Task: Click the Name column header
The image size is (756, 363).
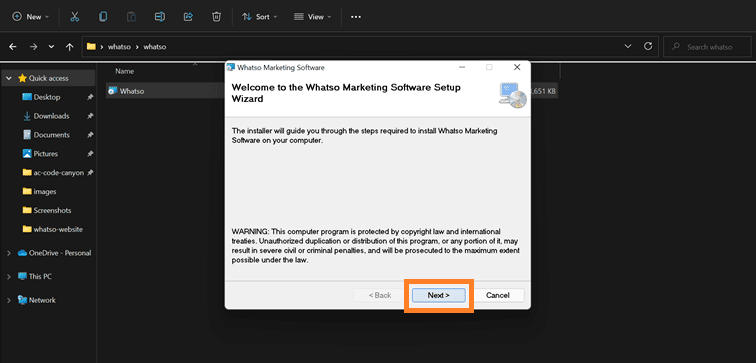Action: (x=125, y=71)
